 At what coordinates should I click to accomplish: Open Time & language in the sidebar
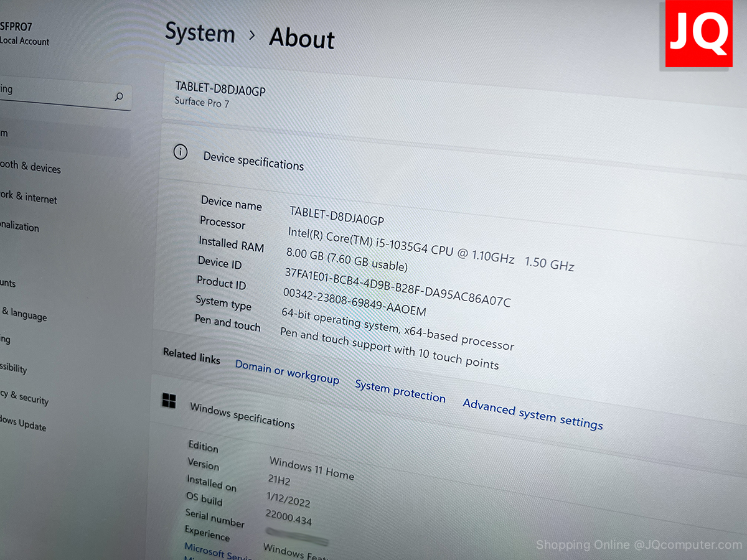(x=24, y=314)
